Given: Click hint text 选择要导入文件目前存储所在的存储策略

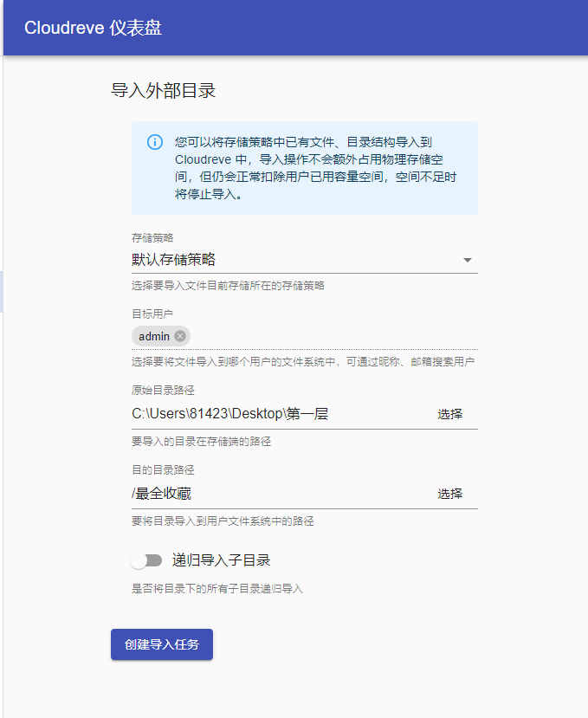Looking at the screenshot, I should tap(228, 286).
